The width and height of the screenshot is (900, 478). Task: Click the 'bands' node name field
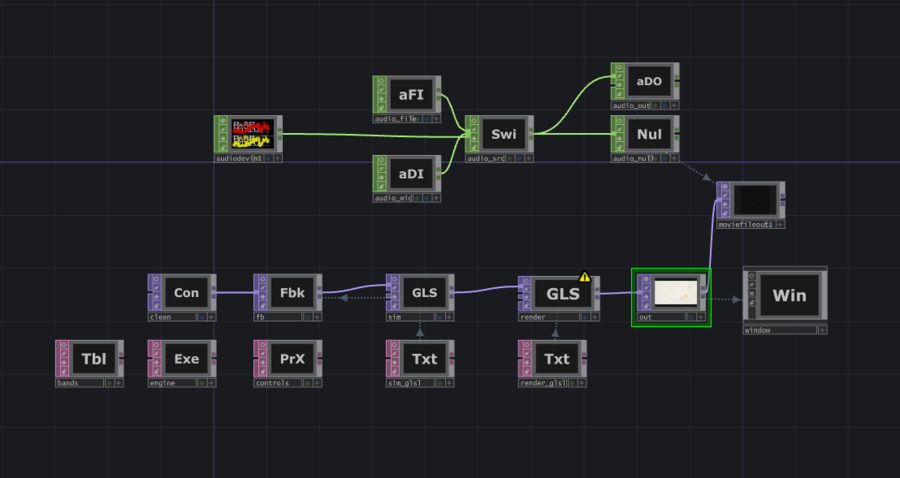80,383
